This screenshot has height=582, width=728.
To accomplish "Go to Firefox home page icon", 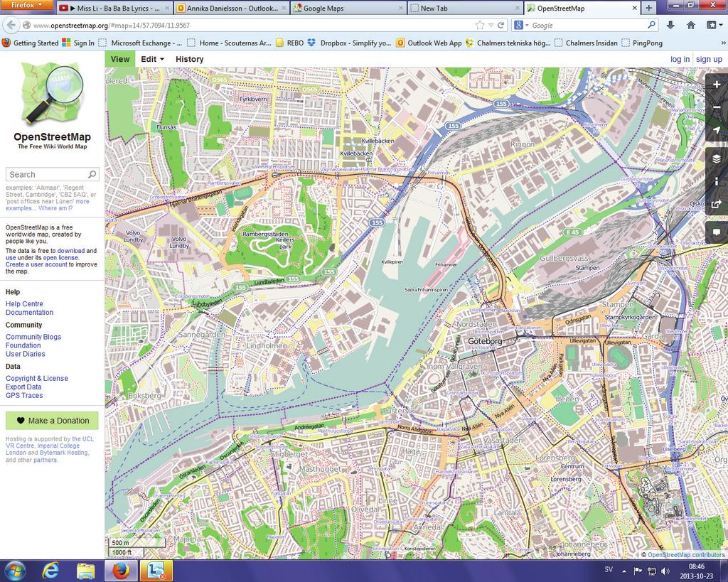I will 691,25.
